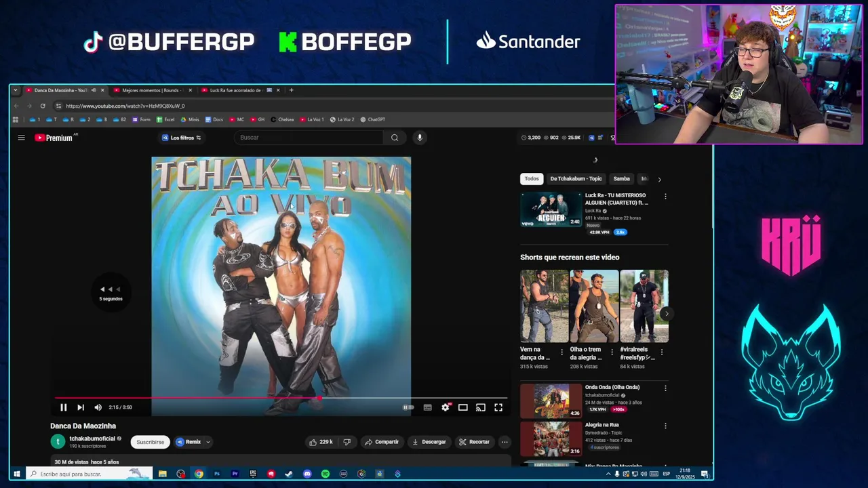This screenshot has height=488, width=868.
Task: Click the Compartir button
Action: [382, 442]
